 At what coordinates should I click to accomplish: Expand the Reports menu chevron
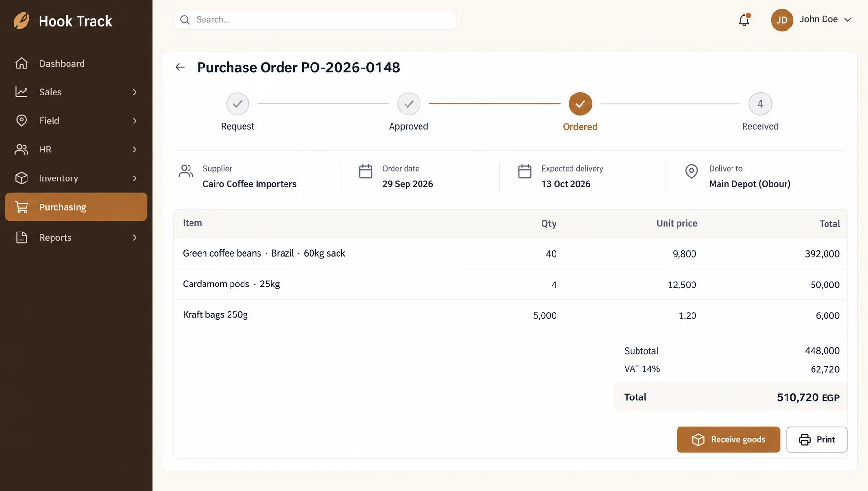(x=135, y=237)
